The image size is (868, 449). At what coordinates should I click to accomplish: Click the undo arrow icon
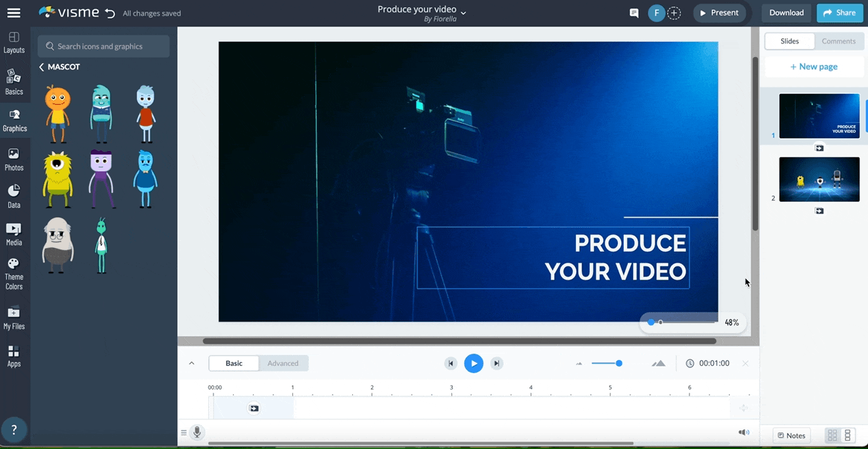[x=110, y=13]
